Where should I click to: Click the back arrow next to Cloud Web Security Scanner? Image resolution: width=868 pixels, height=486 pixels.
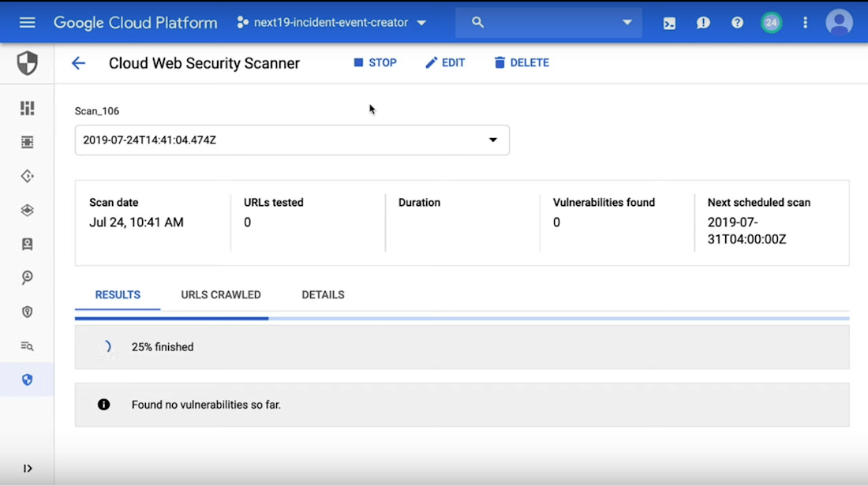78,63
